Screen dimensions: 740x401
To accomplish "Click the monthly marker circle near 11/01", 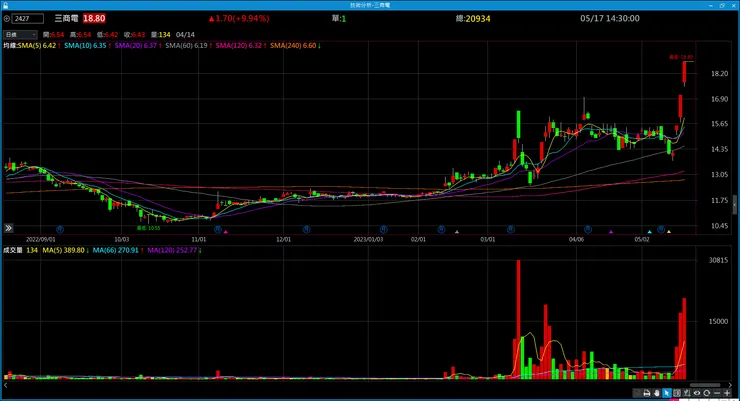I will (218, 230).
